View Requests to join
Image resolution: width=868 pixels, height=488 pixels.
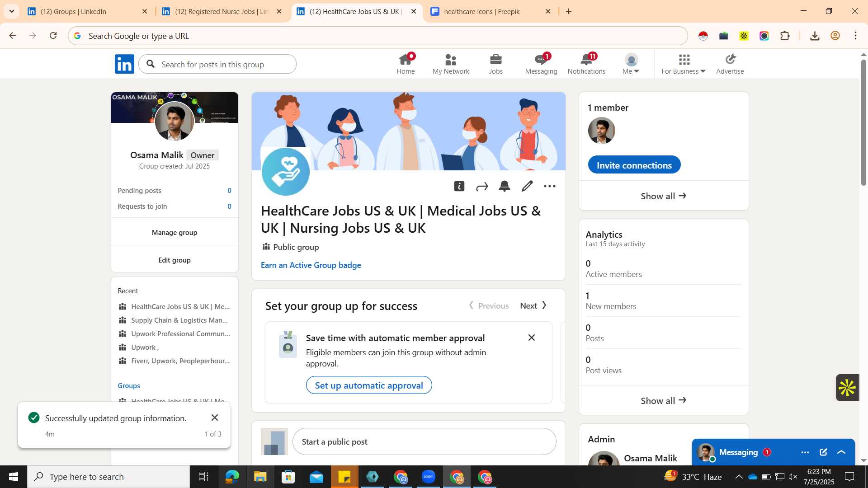click(175, 206)
